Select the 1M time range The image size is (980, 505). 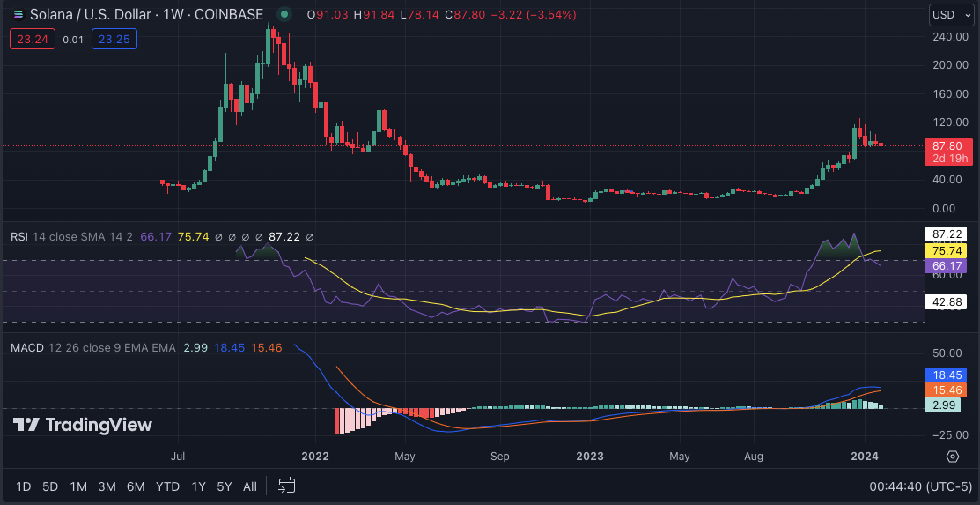(78, 486)
